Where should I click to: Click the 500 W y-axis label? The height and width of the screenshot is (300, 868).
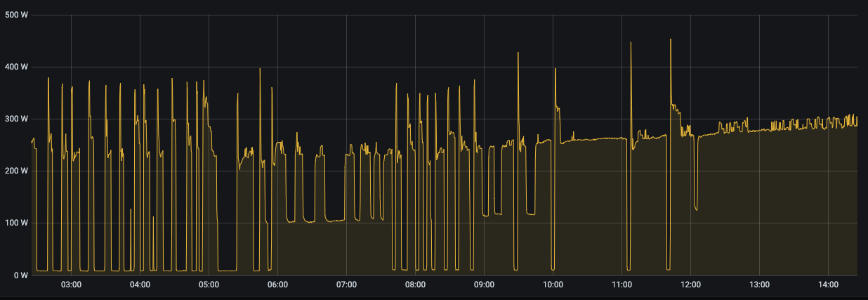click(15, 15)
